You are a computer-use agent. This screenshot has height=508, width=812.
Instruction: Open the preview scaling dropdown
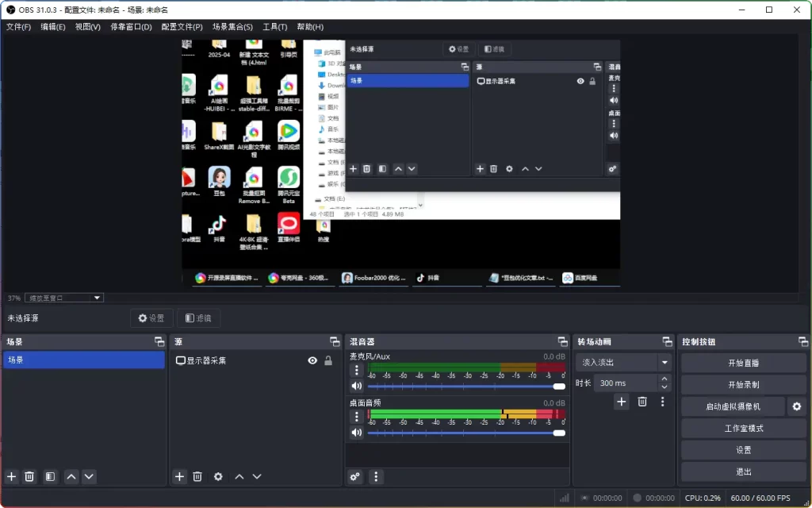tap(65, 298)
